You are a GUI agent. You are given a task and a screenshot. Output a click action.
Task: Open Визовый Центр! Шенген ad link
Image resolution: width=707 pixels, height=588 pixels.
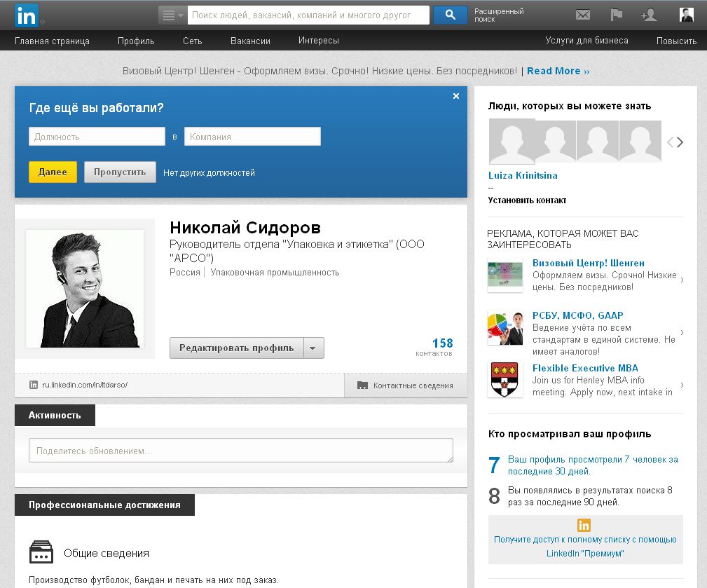click(x=589, y=263)
